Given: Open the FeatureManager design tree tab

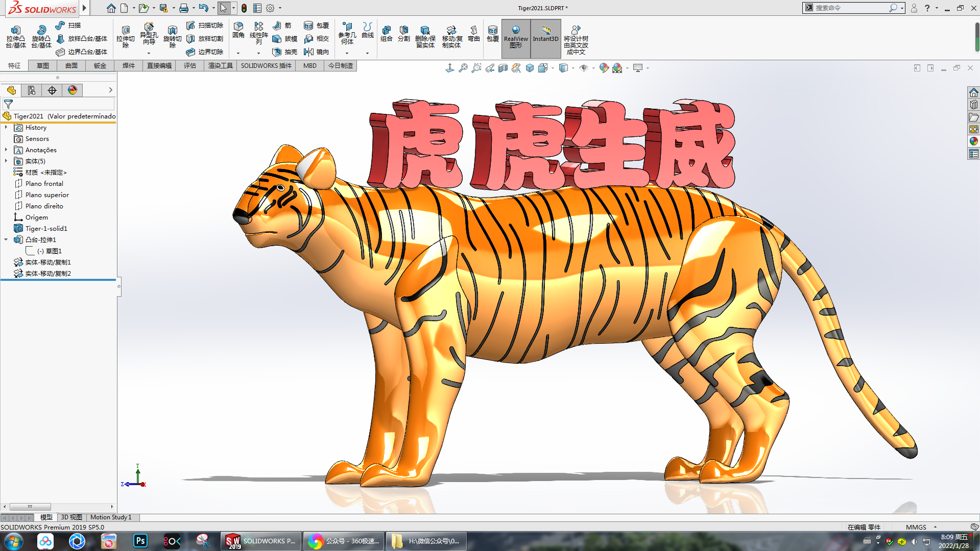Looking at the screenshot, I should (x=11, y=90).
